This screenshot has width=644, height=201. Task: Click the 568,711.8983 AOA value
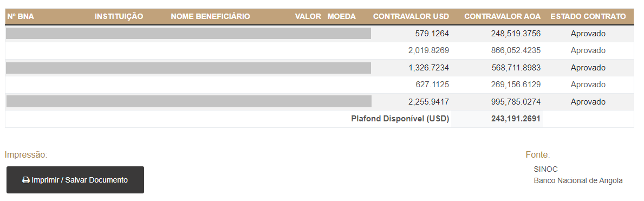click(x=516, y=68)
